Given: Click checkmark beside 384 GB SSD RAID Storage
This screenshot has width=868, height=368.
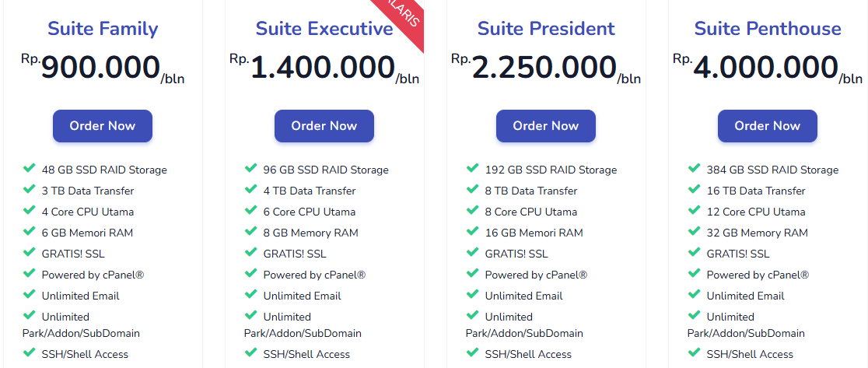Looking at the screenshot, I should click(x=695, y=168).
